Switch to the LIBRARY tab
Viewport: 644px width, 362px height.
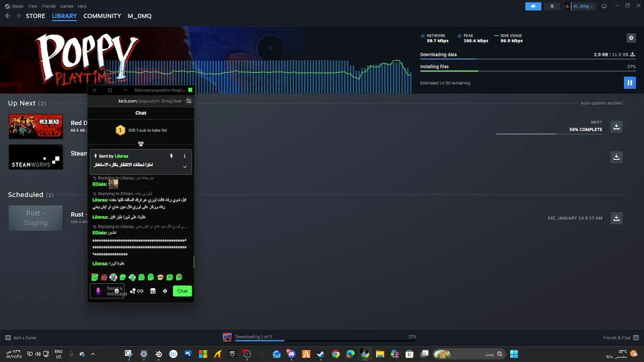tap(64, 16)
